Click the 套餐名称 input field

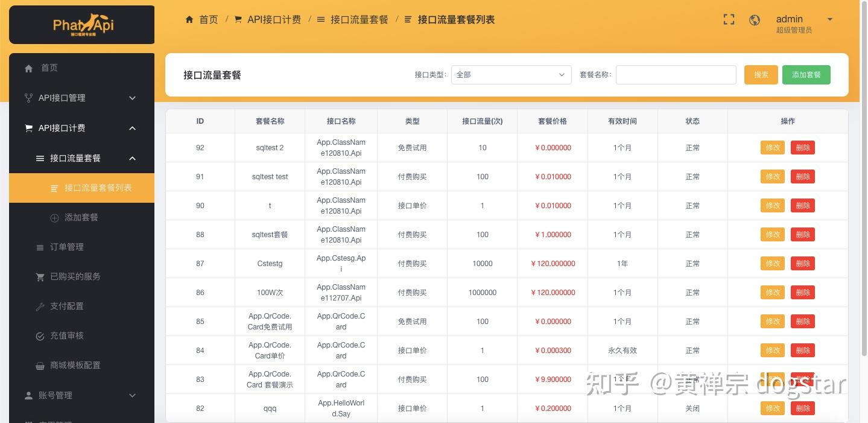coord(675,74)
